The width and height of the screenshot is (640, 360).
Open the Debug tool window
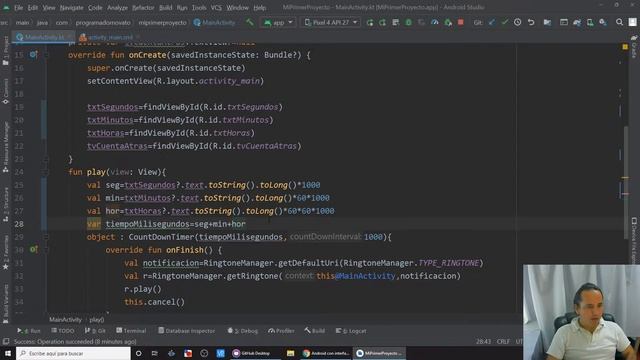tap(243, 331)
